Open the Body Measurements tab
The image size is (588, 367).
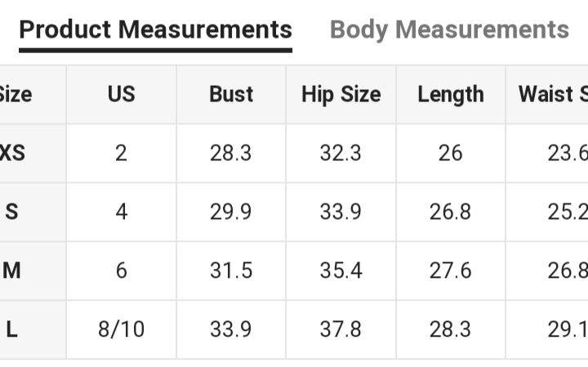[449, 30]
